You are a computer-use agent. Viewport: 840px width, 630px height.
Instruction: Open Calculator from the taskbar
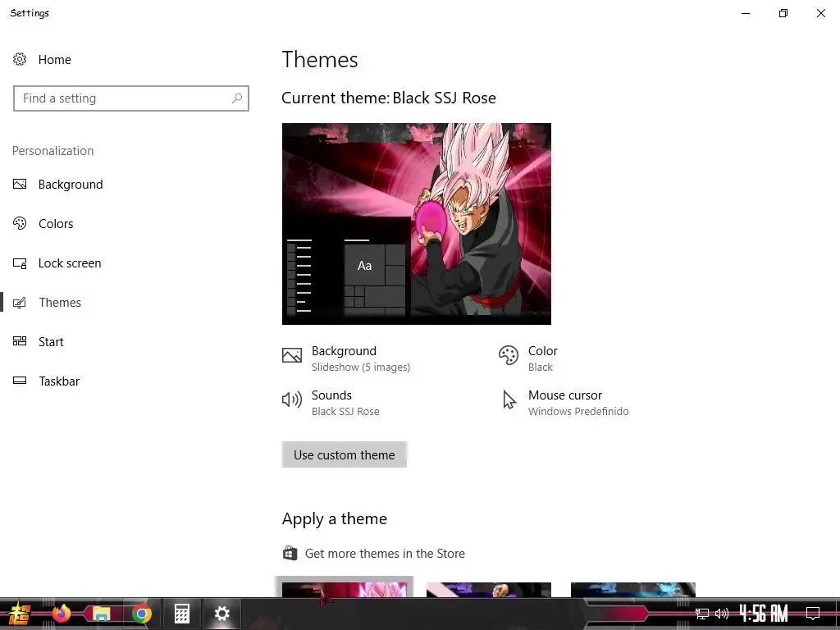(x=181, y=614)
